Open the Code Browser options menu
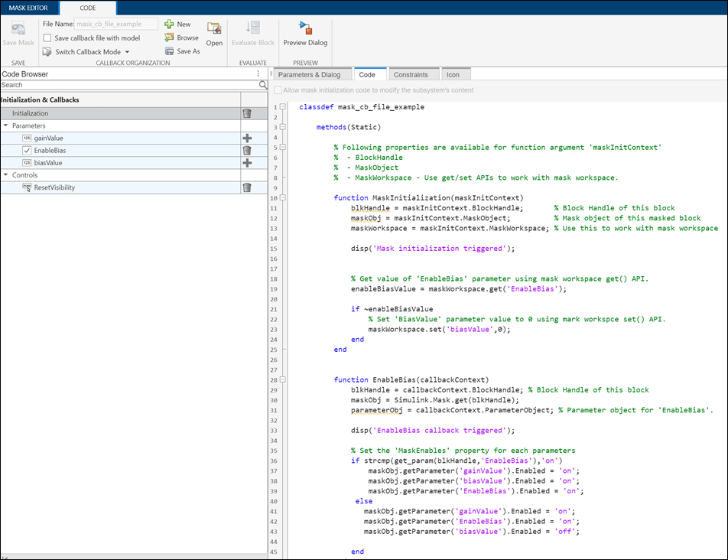Image resolution: width=728 pixels, height=560 pixels. [258, 74]
